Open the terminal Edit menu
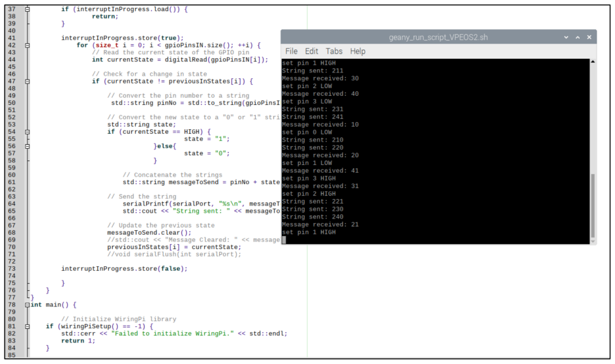This screenshot has width=615, height=364. point(312,52)
